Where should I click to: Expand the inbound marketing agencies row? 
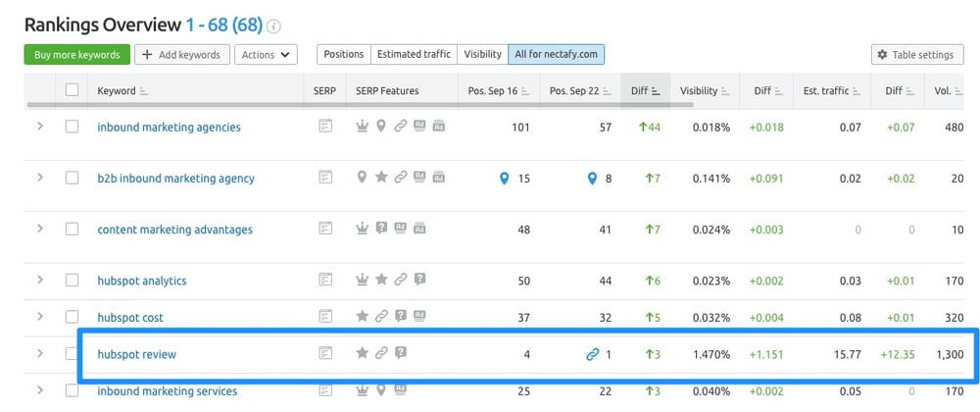40,127
